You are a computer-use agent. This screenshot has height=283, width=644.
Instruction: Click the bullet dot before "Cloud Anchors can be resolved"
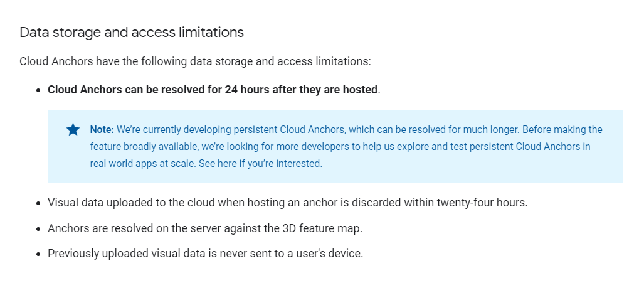39,90
